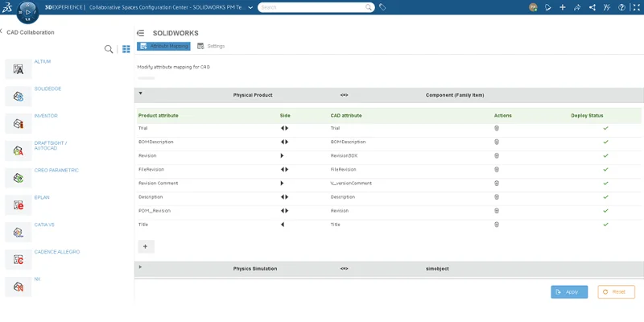Click the plus icon in top bar
Screen dimensions: 644x322
tap(562, 7)
